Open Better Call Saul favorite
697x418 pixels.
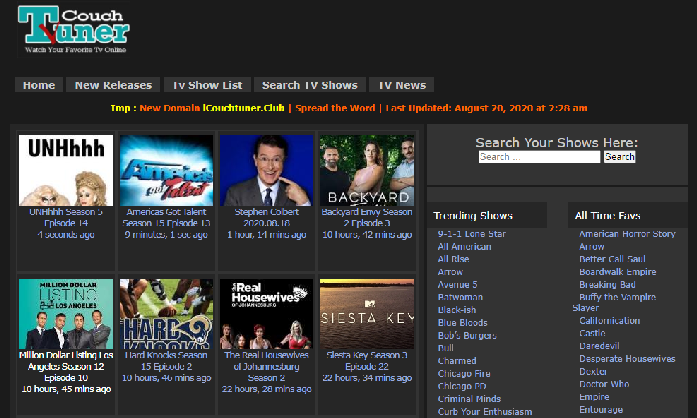pos(612,259)
